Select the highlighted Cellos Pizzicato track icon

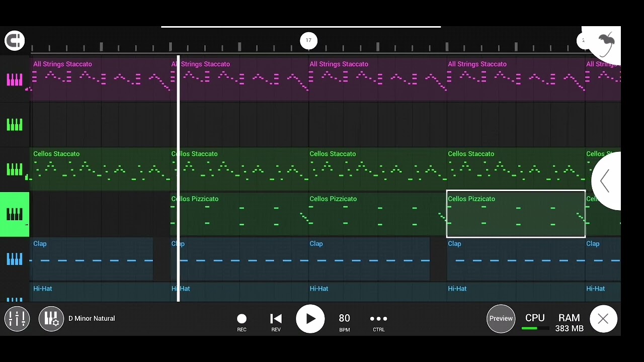pyautogui.click(x=15, y=214)
